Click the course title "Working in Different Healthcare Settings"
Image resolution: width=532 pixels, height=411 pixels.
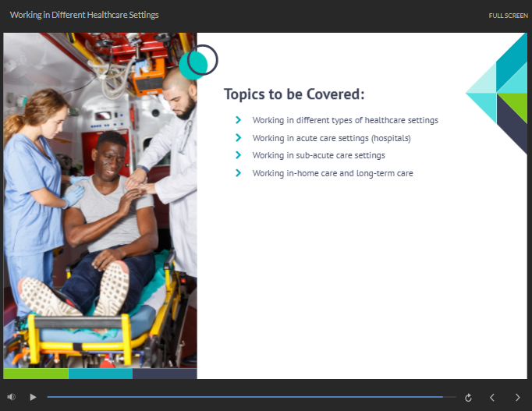(84, 15)
